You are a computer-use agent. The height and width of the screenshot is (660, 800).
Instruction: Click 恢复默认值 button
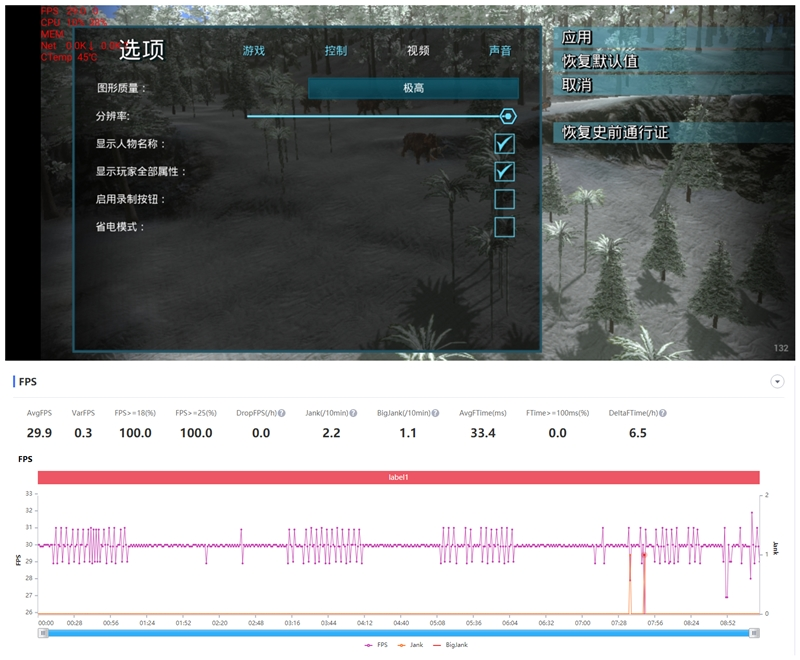[600, 61]
